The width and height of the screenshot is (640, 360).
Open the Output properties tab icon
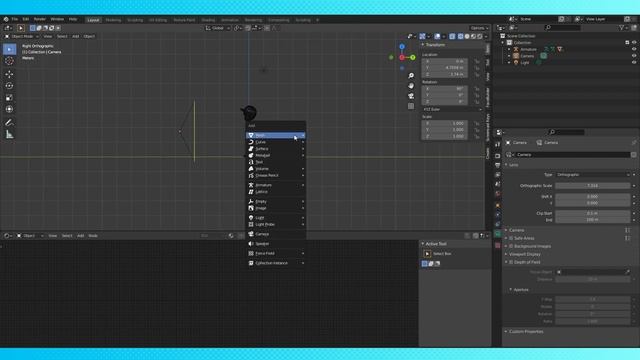[498, 165]
